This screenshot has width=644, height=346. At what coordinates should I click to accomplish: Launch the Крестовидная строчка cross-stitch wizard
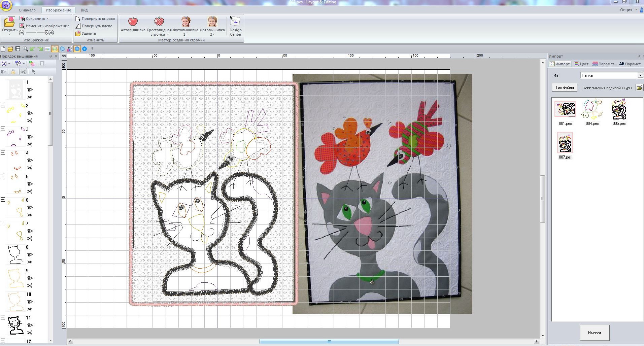(x=159, y=26)
